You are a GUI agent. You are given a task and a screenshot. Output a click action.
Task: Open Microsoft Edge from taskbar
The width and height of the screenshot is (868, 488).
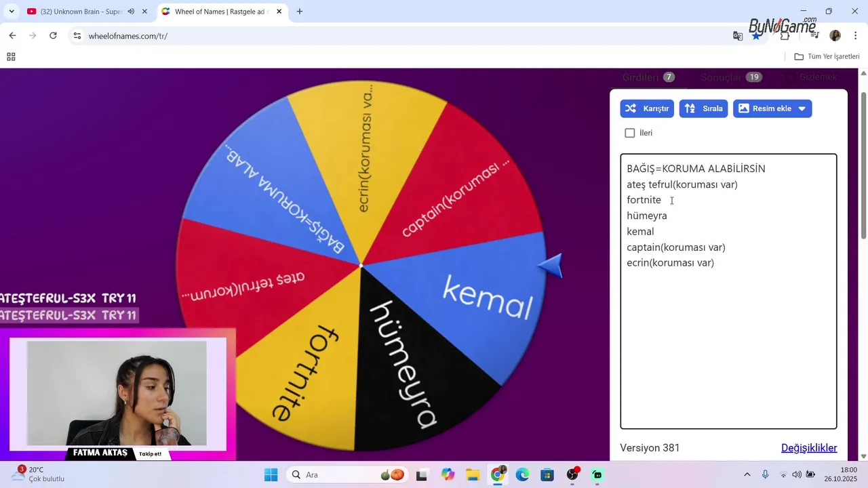[x=522, y=475]
